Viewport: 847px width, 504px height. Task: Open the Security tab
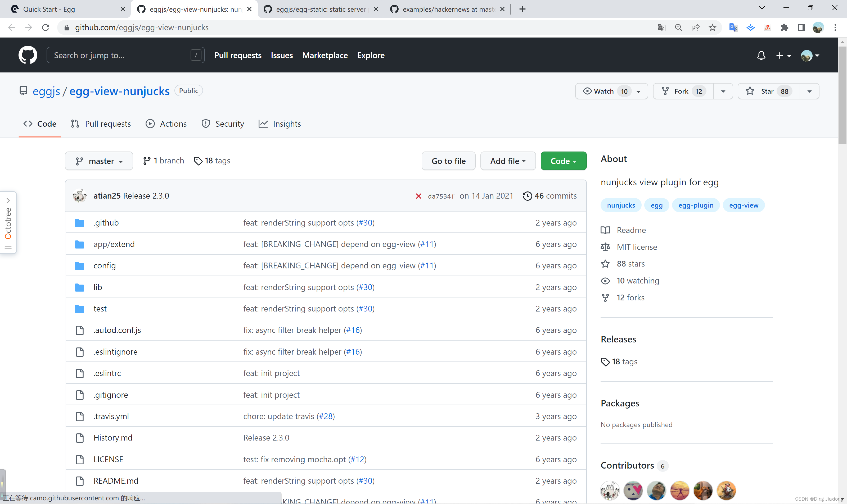[223, 124]
